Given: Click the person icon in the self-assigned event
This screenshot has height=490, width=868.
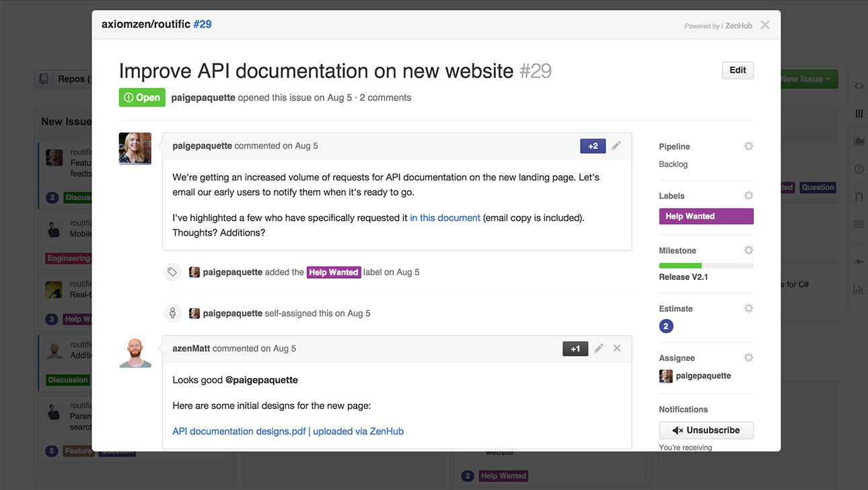Looking at the screenshot, I should pos(173,313).
